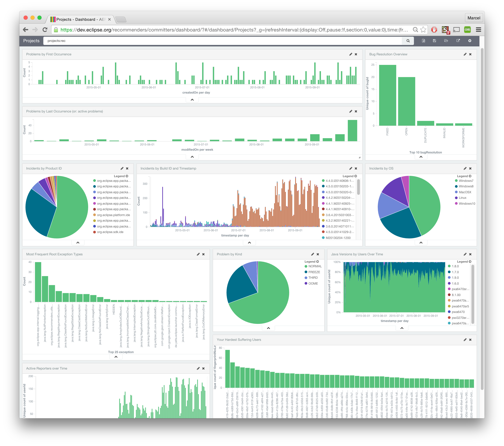This screenshot has height=446, width=504.
Task: Select the 1.7.0 Java version legend entry
Action: 453,272
